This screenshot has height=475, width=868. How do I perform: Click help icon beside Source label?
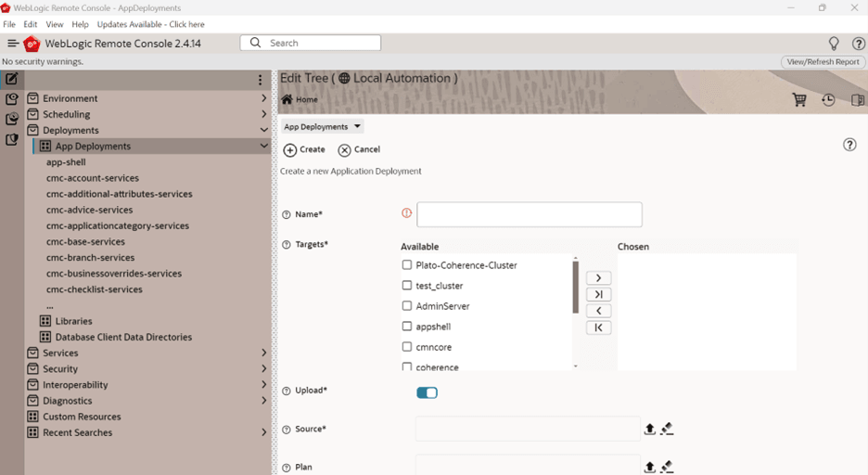tap(287, 430)
